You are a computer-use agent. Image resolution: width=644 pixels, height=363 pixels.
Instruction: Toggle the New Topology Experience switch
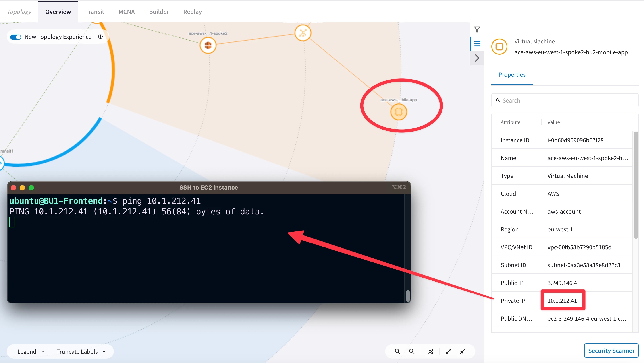point(15,37)
